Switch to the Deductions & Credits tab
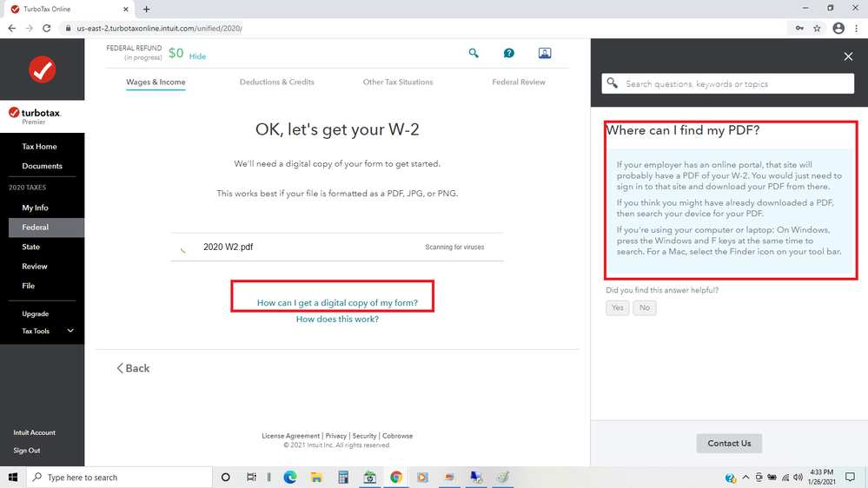 tap(277, 82)
